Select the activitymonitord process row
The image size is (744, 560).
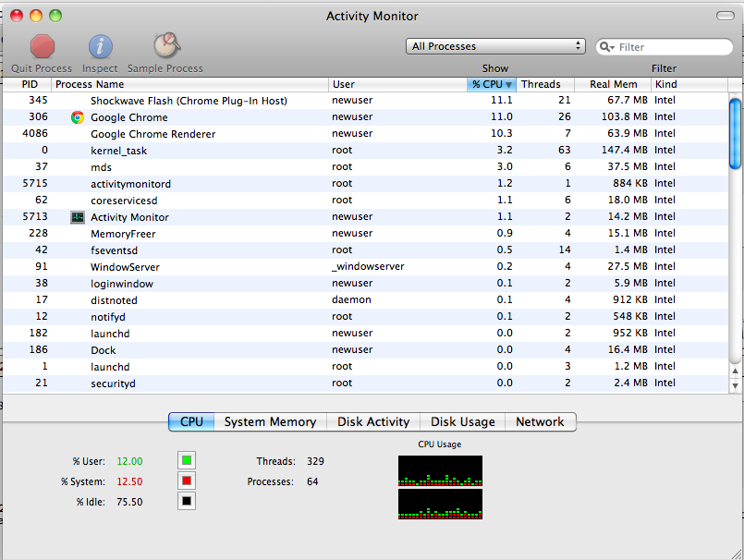click(x=365, y=184)
